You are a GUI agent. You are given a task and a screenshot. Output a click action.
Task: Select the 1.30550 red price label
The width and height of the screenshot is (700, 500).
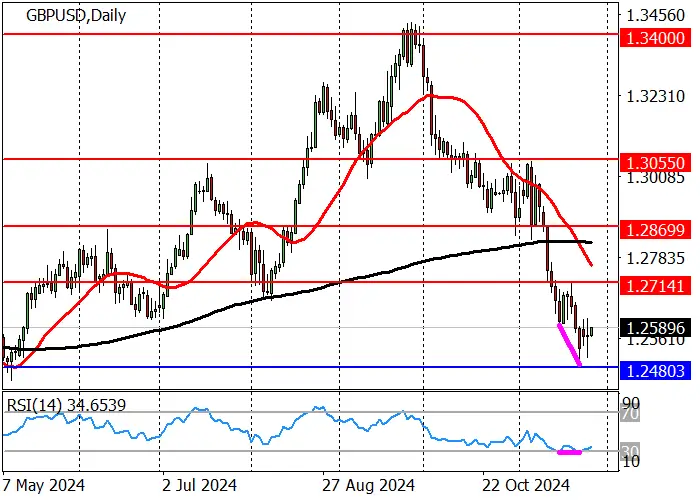[x=655, y=163]
